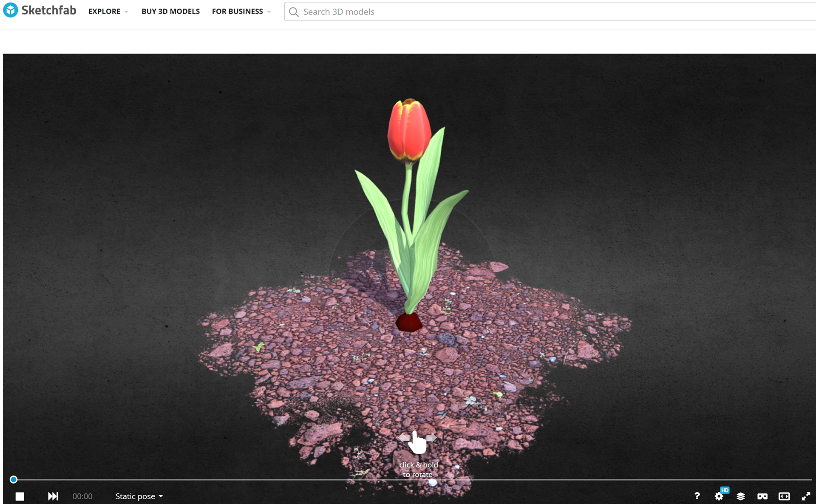The image size is (816, 504).
Task: Enter VR mode with goggles icon
Action: tap(762, 496)
